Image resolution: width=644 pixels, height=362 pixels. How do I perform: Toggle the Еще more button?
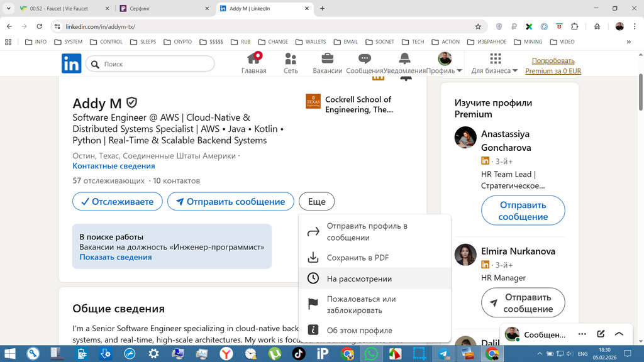tap(317, 202)
